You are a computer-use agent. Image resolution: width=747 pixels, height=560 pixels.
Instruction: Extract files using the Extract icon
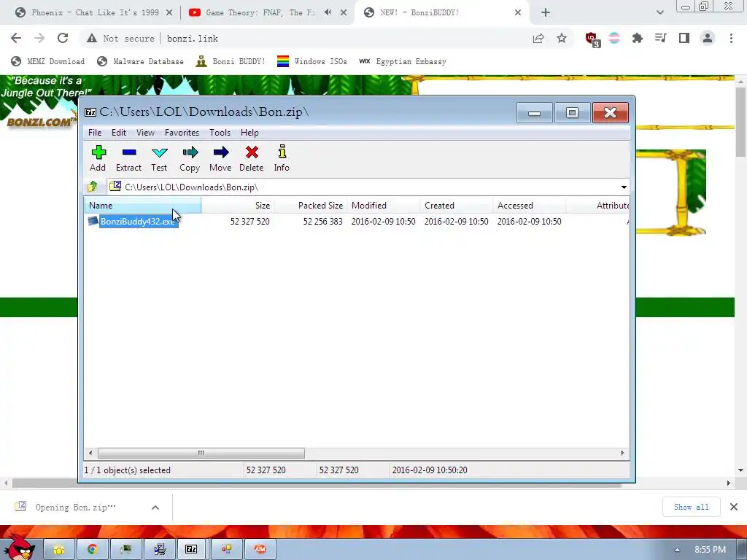(128, 158)
